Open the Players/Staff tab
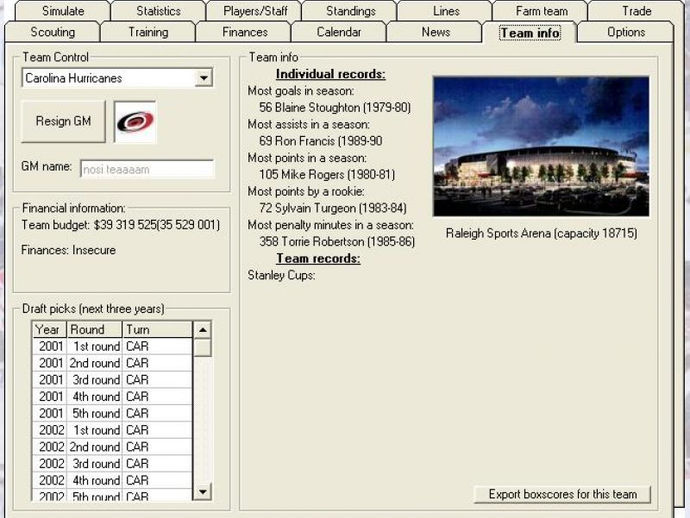 pyautogui.click(x=255, y=11)
